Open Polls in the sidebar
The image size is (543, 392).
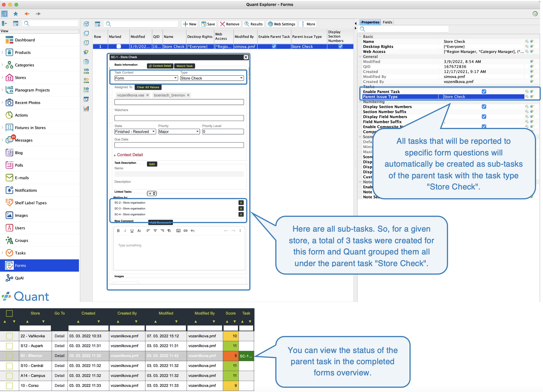[x=19, y=165]
